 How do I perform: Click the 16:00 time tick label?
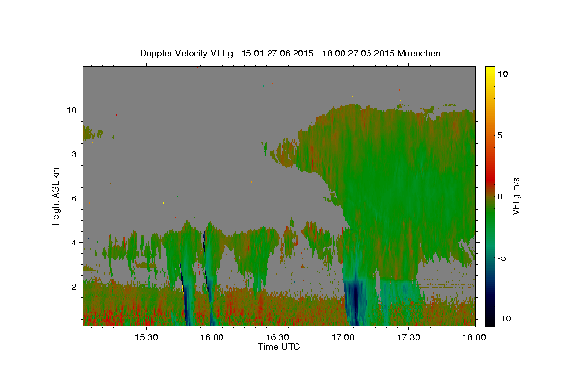tap(211, 337)
